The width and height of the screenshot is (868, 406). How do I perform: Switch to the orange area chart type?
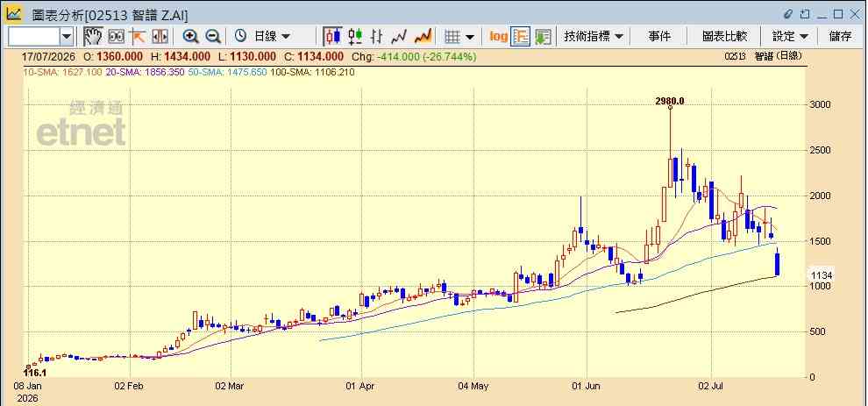[423, 37]
